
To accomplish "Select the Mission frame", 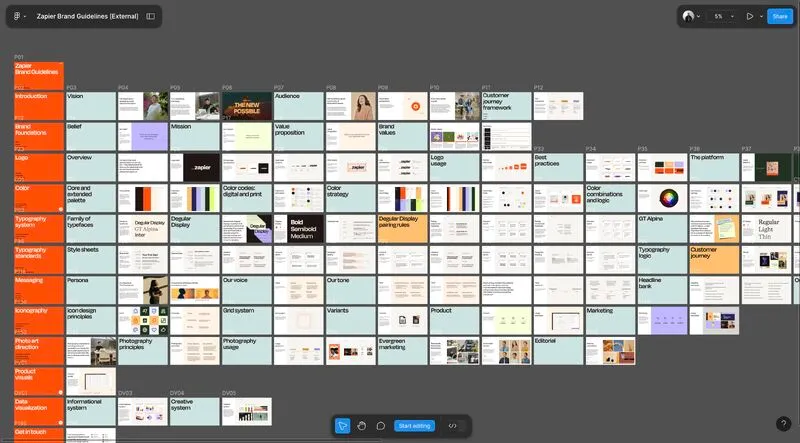I will 194,137.
